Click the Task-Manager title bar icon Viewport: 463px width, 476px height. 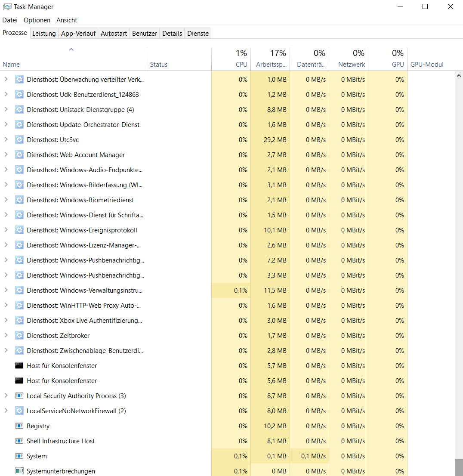[x=7, y=7]
